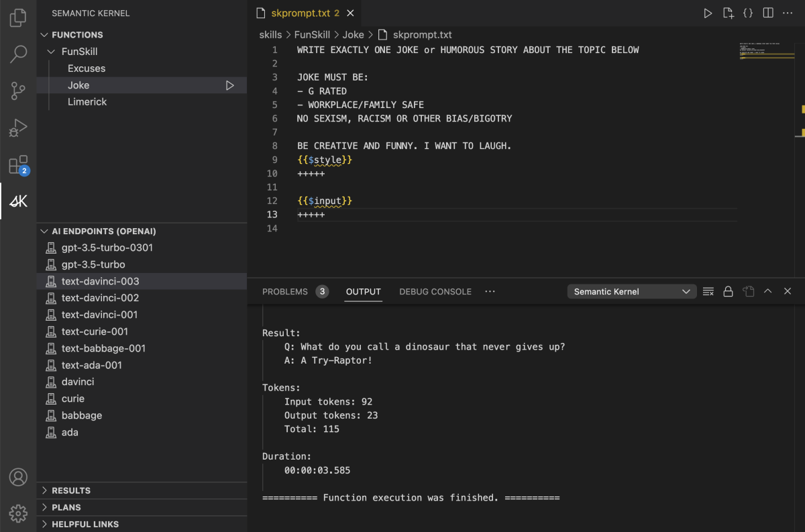Select the text-davinci-003 endpoint
The height and width of the screenshot is (532, 805).
point(101,281)
